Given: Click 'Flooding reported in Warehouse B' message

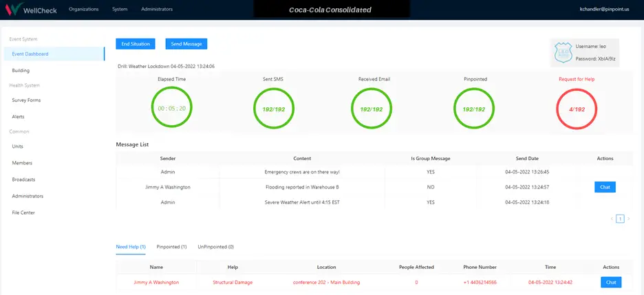Looking at the screenshot, I should pyautogui.click(x=302, y=187).
